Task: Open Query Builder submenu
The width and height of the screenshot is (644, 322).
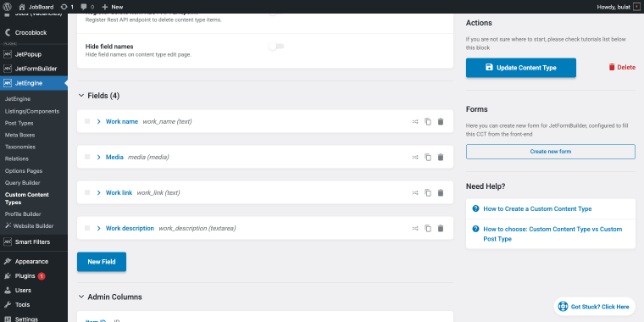Action: (x=23, y=183)
